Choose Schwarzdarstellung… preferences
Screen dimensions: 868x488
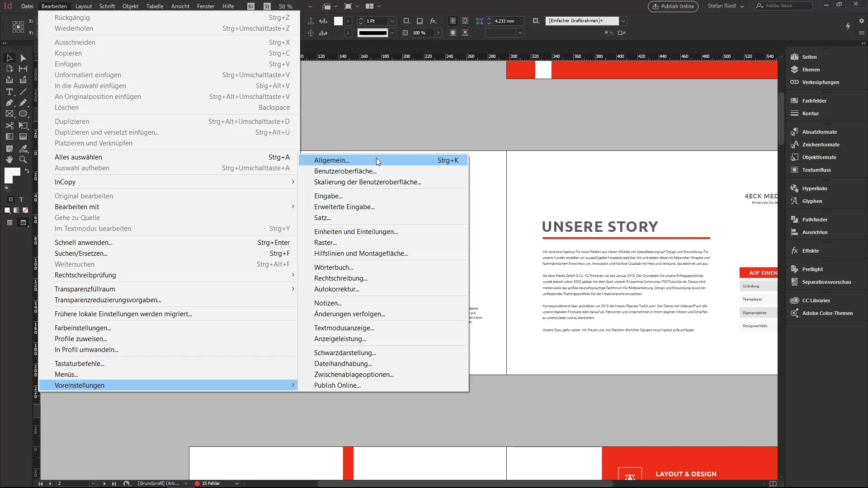[383, 353]
